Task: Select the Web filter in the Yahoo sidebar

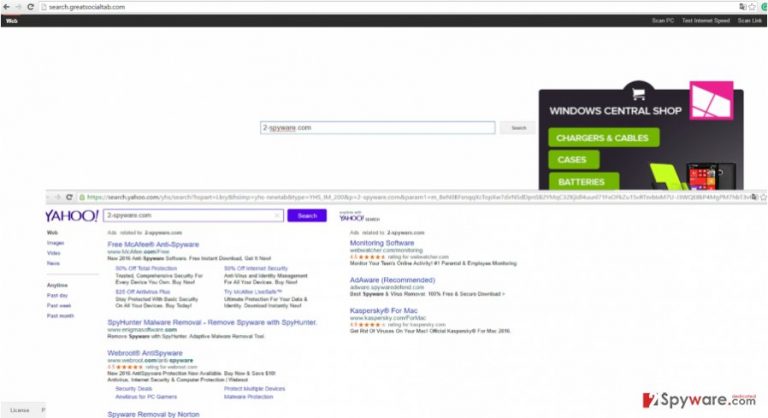Action: pyautogui.click(x=52, y=233)
